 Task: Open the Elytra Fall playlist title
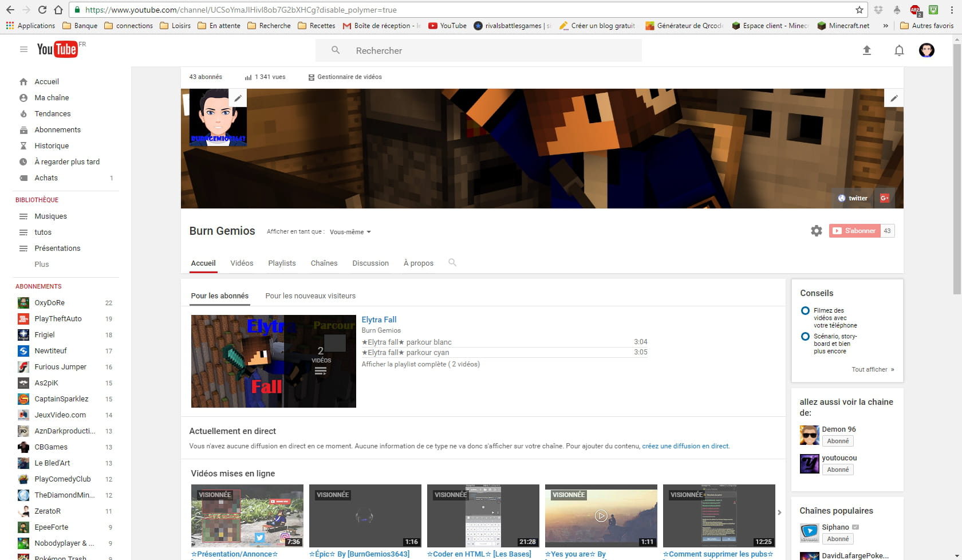tap(379, 320)
